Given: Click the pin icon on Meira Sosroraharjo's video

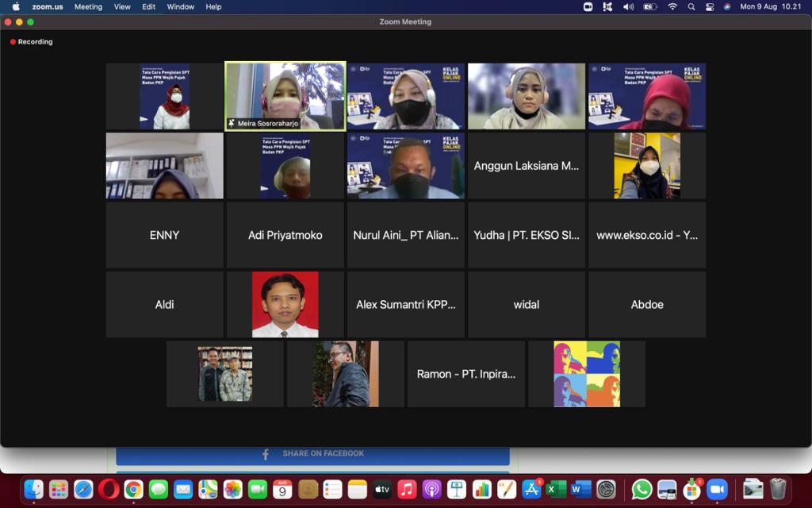Looking at the screenshot, I should tap(232, 124).
